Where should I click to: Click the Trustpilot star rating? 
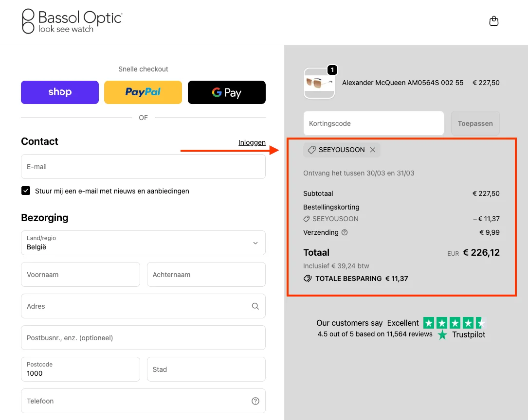tap(454, 323)
